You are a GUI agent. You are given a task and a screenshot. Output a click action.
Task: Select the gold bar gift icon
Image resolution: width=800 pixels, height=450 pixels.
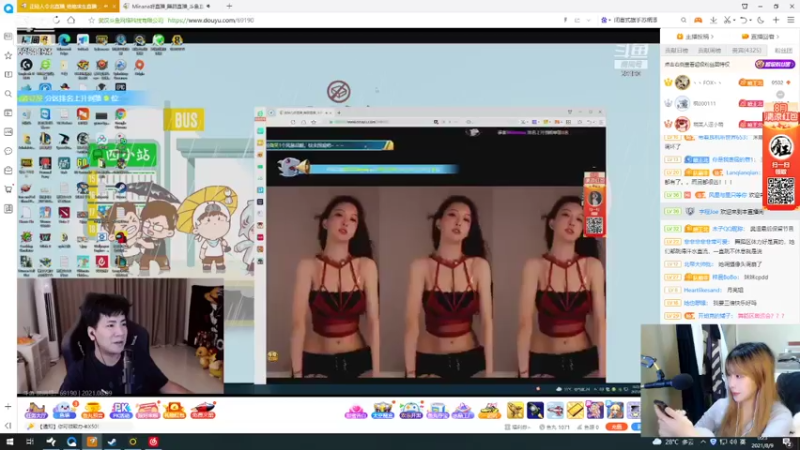point(574,410)
